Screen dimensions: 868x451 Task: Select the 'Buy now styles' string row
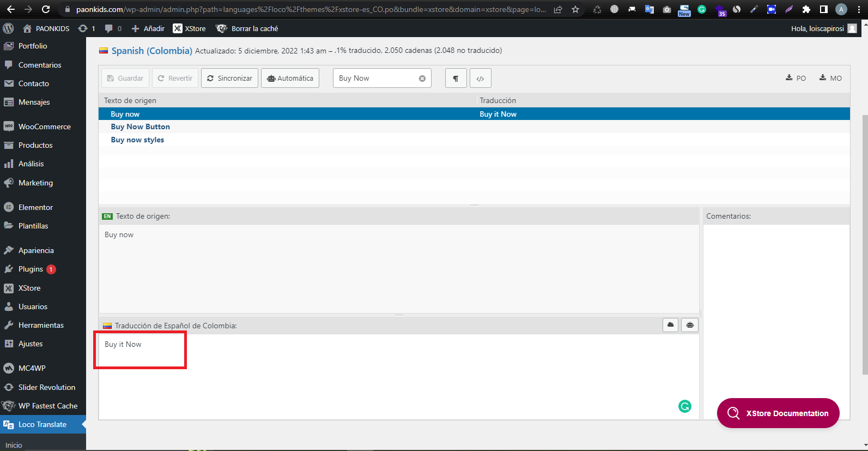point(474,140)
